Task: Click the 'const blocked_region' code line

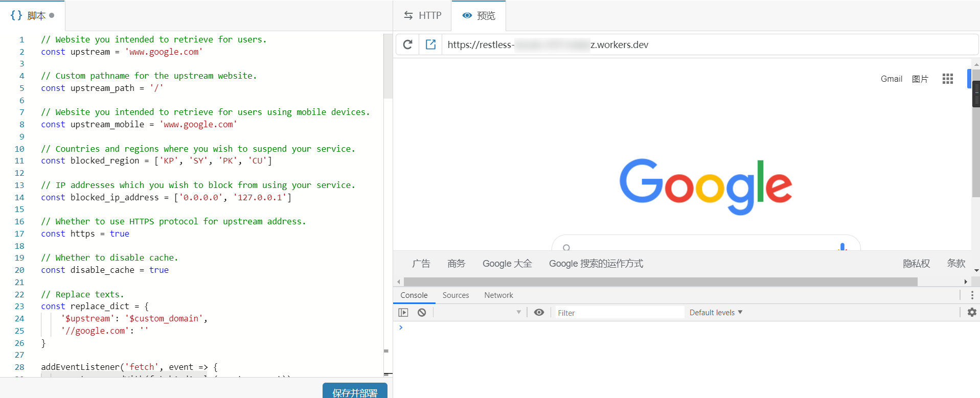Action: (x=156, y=160)
